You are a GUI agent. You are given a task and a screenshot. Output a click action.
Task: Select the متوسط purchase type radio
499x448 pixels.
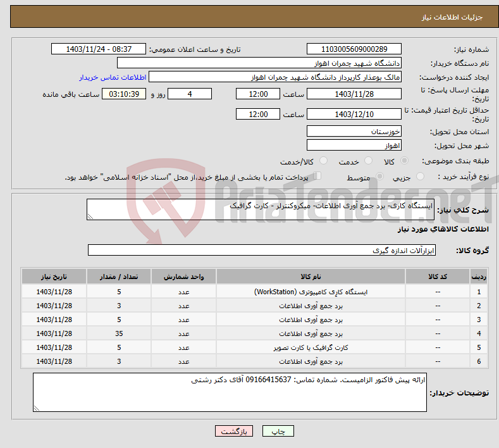coord(379,177)
